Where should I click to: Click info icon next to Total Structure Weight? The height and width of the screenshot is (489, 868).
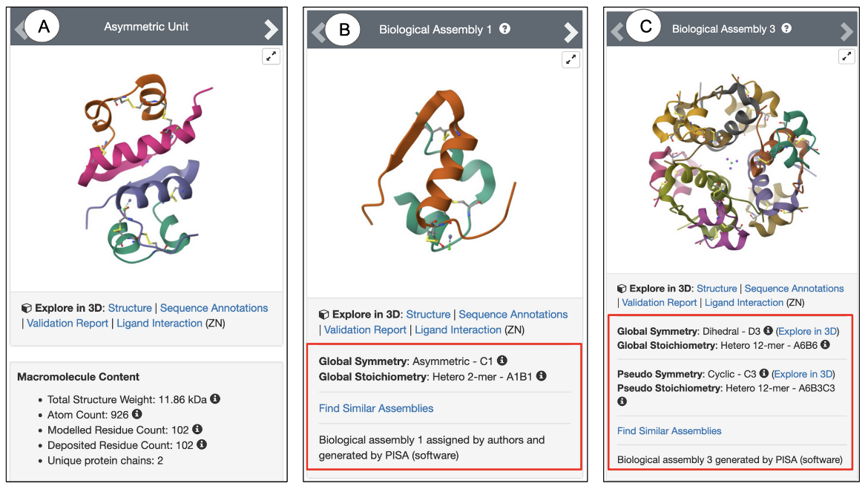click(x=215, y=398)
